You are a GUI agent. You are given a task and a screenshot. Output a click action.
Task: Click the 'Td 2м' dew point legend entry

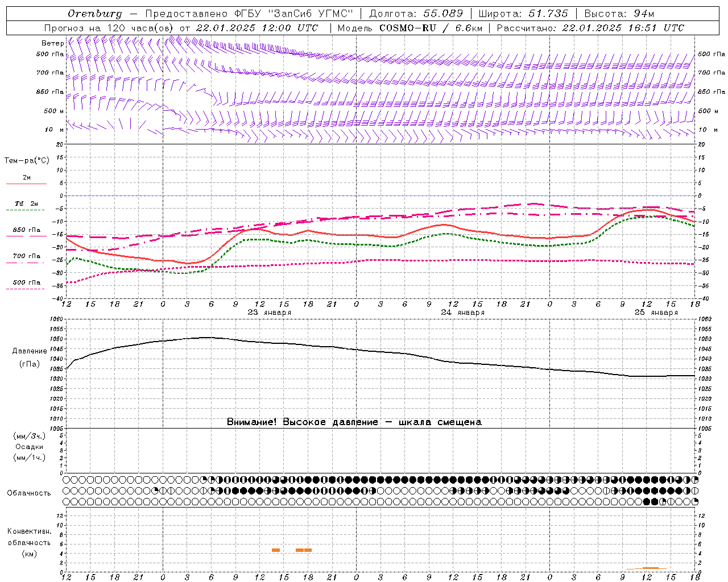click(27, 203)
